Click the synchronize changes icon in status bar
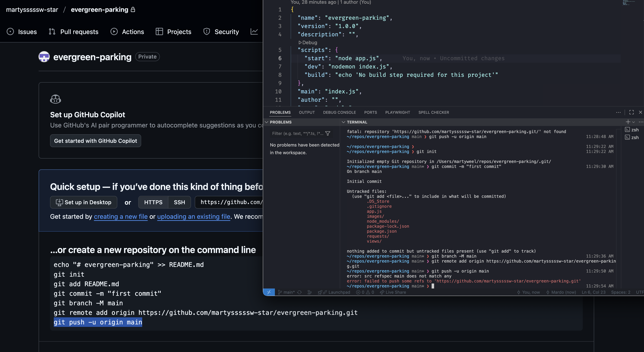This screenshot has height=352, width=644. point(300,292)
